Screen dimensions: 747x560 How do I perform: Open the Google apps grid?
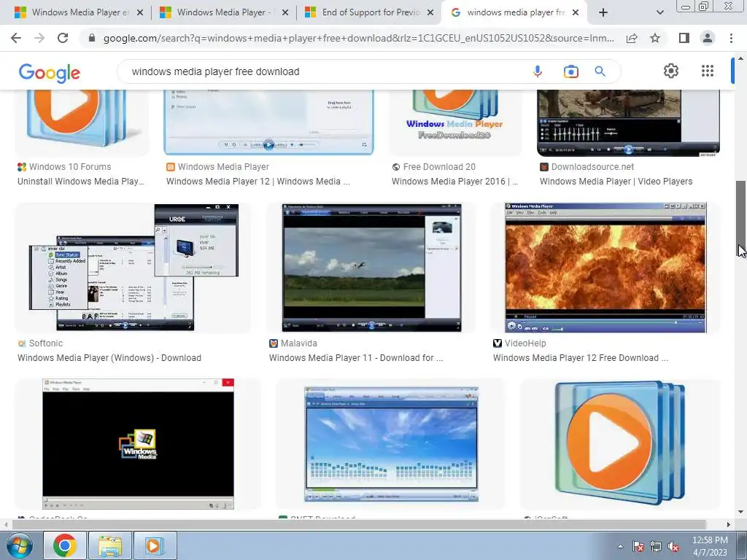[708, 71]
